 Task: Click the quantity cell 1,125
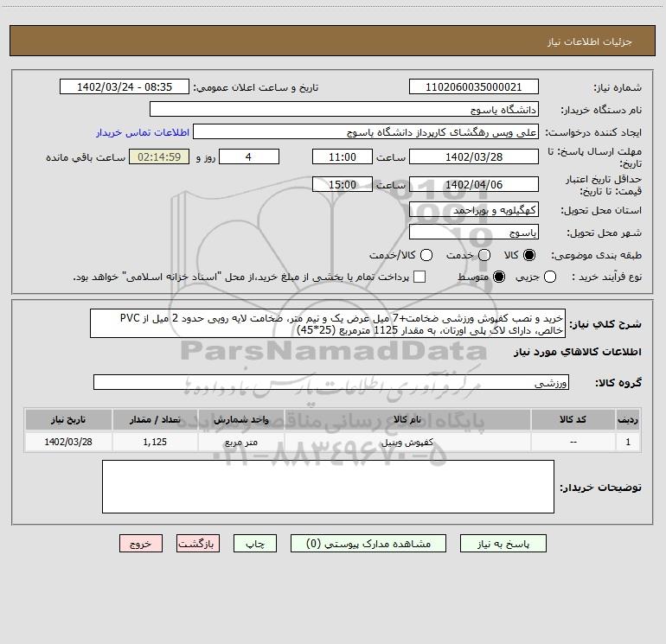pos(155,442)
